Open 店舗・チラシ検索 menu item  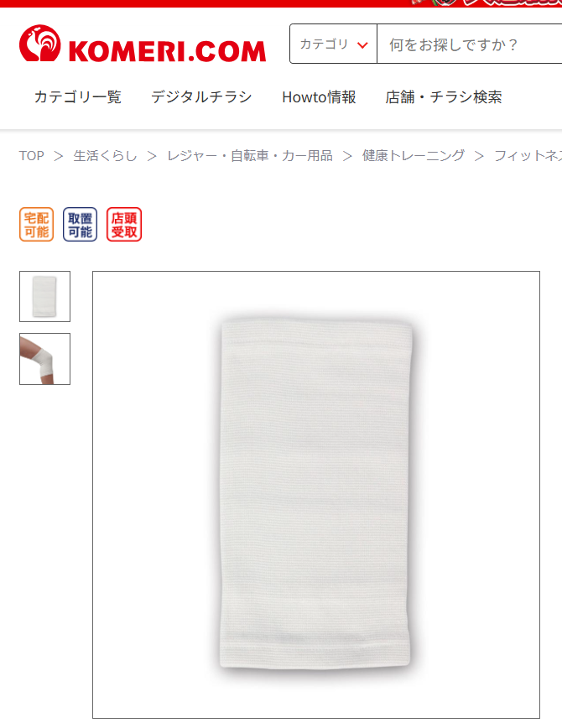[444, 97]
